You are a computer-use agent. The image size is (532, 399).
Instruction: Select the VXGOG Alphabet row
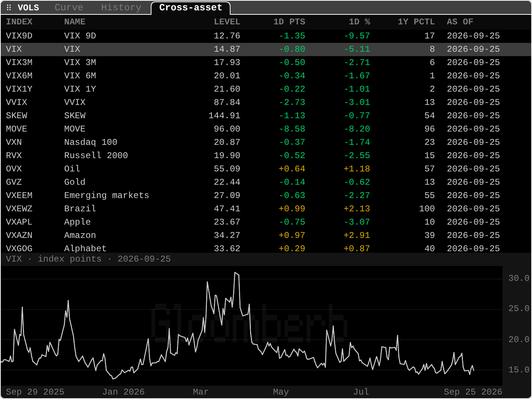pyautogui.click(x=266, y=248)
